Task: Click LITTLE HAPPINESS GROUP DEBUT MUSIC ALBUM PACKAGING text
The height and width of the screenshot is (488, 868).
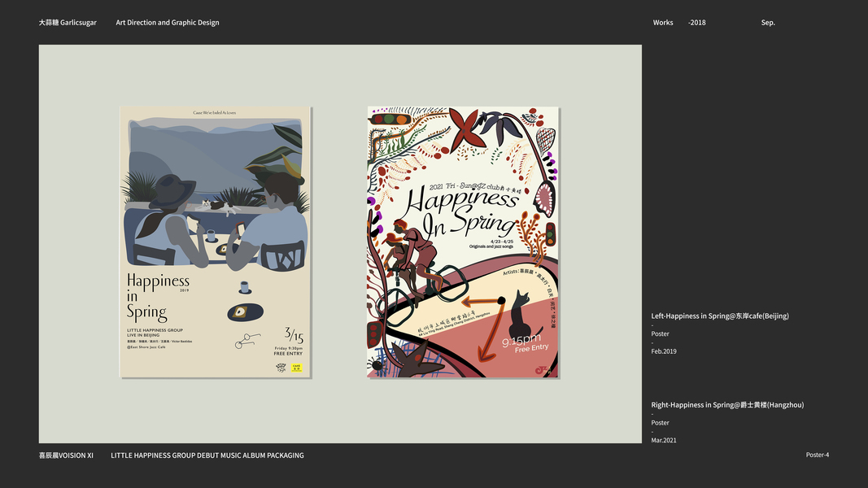Action: 207,455
